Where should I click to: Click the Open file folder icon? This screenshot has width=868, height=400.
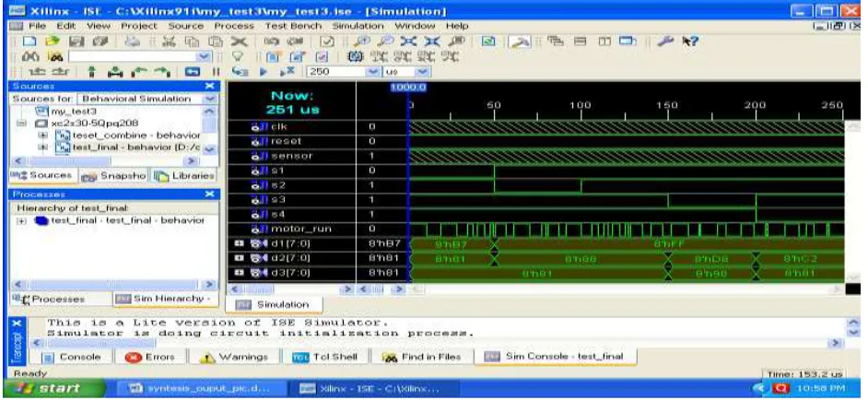53,41
